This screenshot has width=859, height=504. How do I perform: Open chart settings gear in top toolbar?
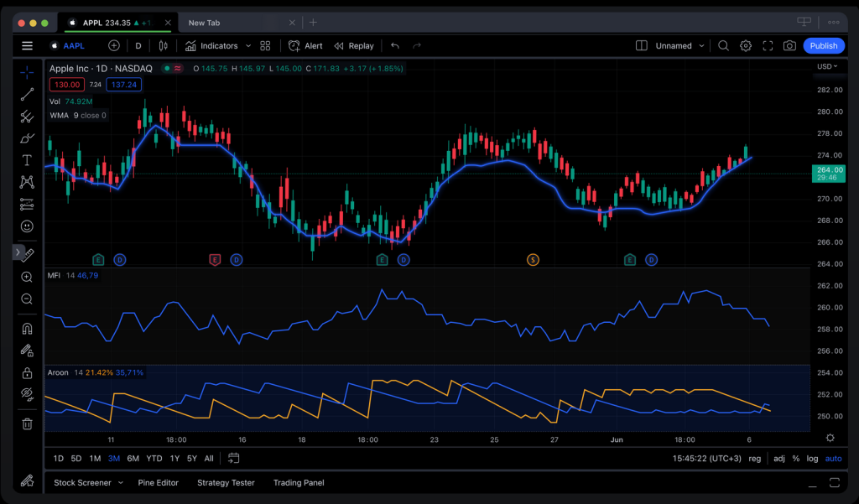point(746,46)
